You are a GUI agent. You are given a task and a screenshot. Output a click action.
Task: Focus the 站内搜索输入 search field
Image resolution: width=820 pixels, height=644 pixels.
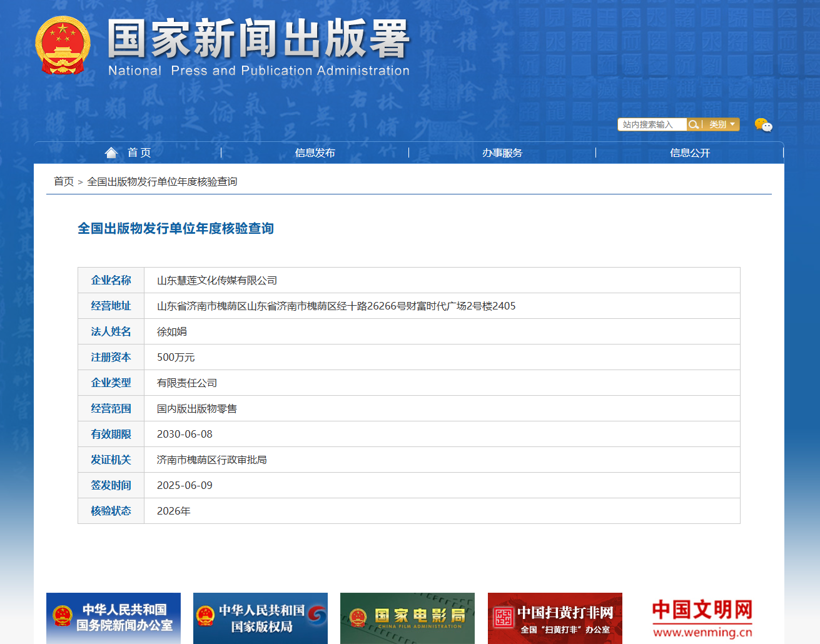(x=652, y=124)
